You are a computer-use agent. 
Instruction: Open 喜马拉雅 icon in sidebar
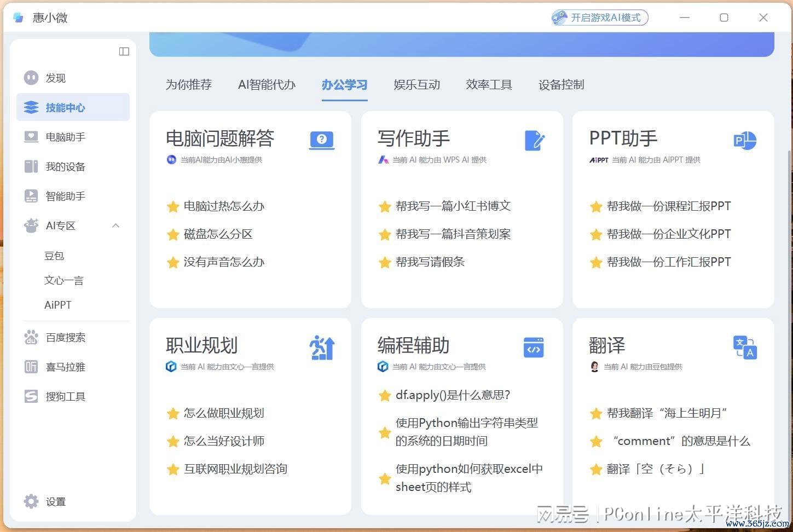(31, 367)
